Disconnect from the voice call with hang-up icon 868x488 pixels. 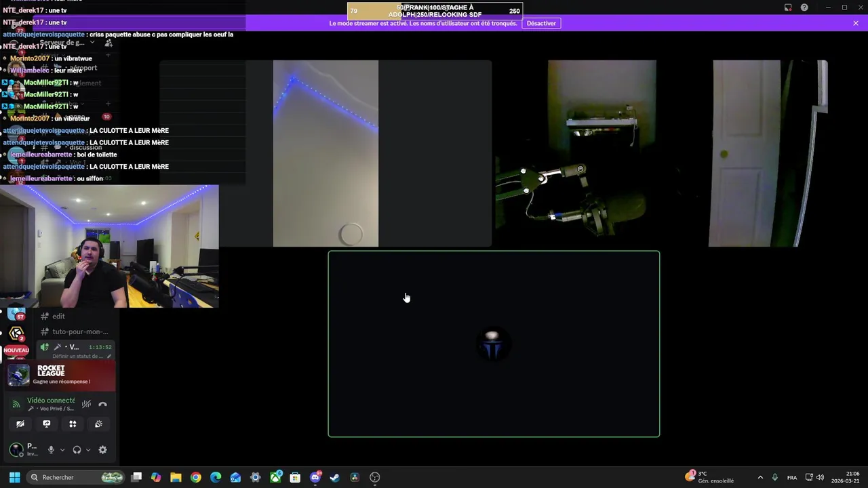coord(102,404)
